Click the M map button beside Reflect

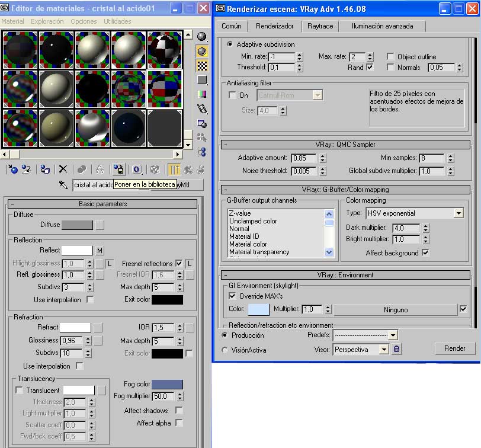pyautogui.click(x=100, y=251)
